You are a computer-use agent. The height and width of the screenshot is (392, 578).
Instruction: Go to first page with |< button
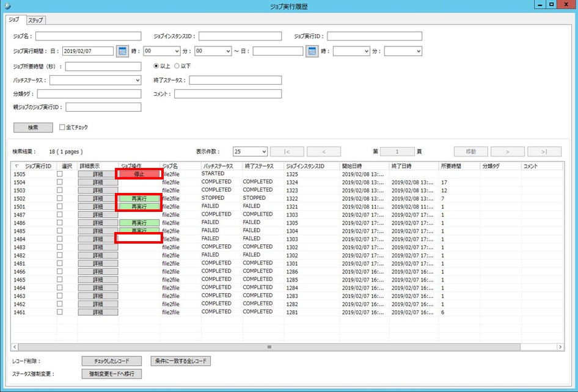[287, 151]
